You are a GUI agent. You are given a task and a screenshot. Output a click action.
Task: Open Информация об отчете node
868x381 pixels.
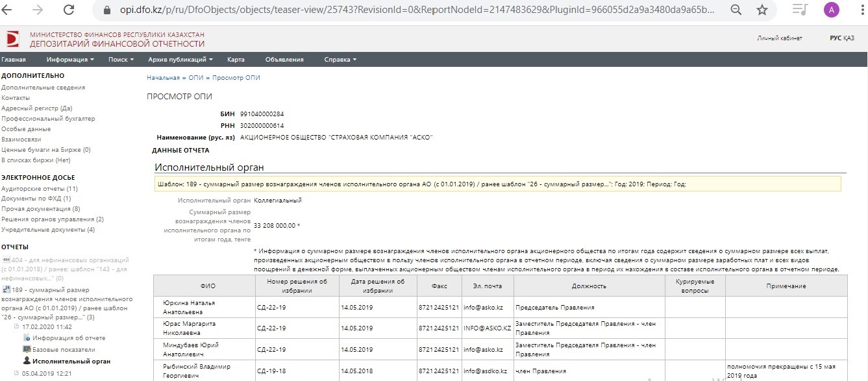[69, 338]
